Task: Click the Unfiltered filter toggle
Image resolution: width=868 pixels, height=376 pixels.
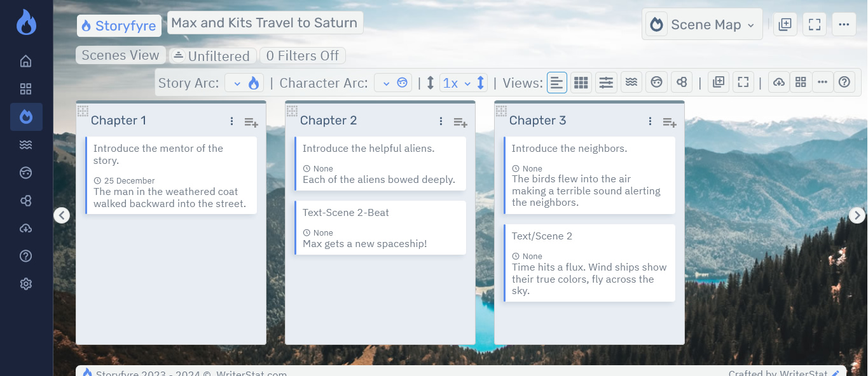Action: click(x=212, y=56)
